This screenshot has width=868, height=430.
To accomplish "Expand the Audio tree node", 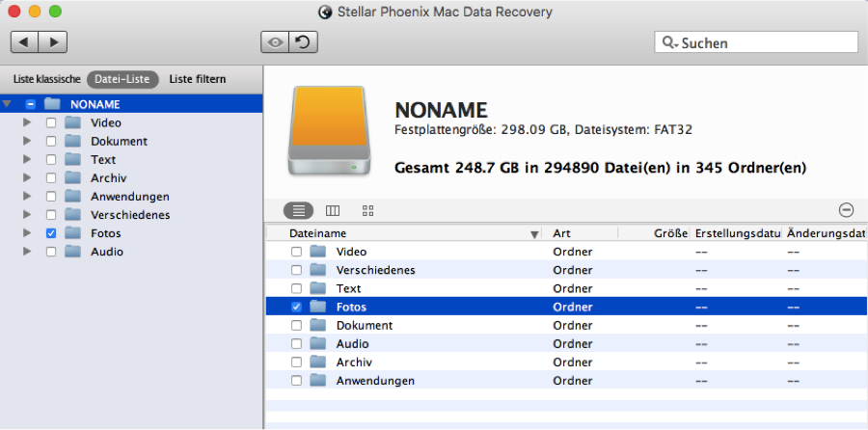I will pos(27,252).
